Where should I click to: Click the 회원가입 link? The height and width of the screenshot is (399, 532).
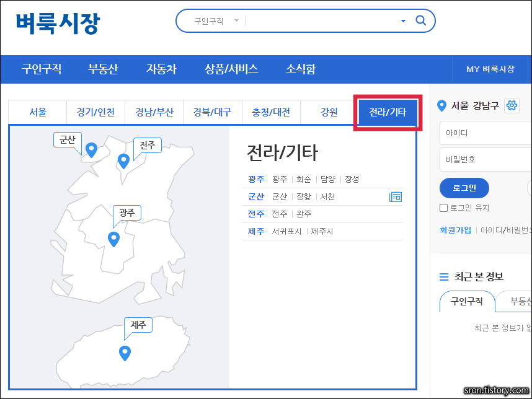point(455,230)
